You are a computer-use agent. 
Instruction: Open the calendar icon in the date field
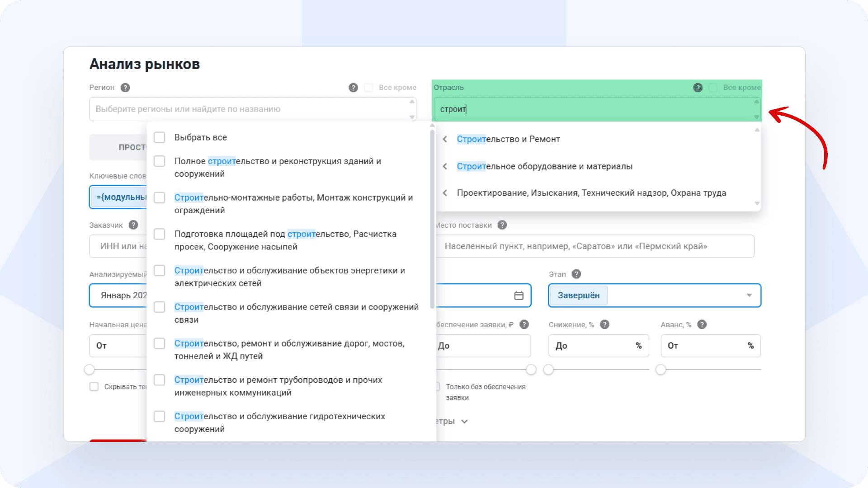coord(519,295)
